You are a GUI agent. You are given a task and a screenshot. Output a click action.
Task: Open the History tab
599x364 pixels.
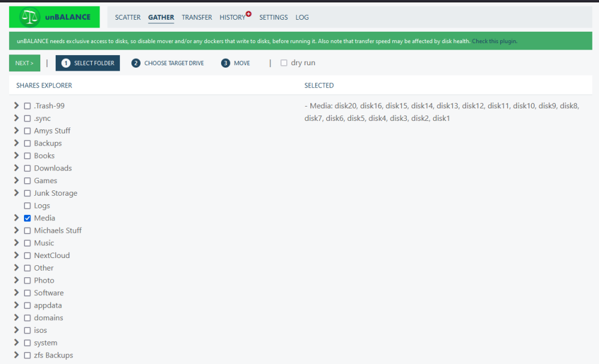pyautogui.click(x=232, y=17)
